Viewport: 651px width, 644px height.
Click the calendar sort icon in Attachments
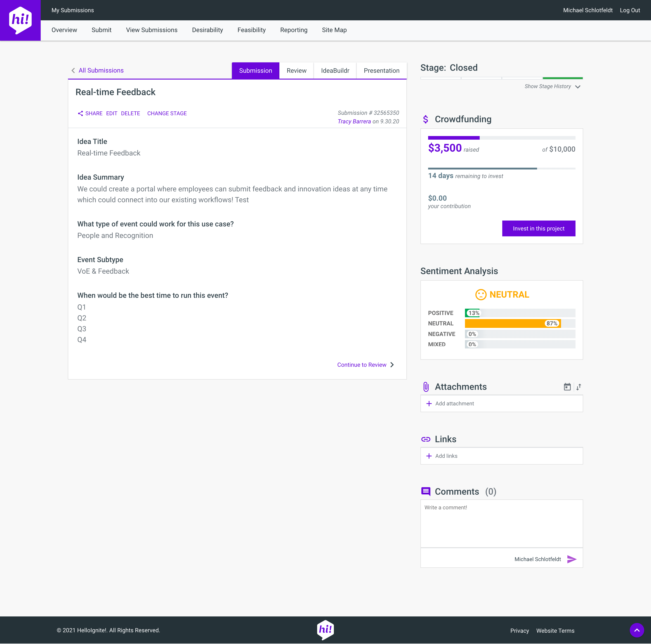click(x=567, y=387)
